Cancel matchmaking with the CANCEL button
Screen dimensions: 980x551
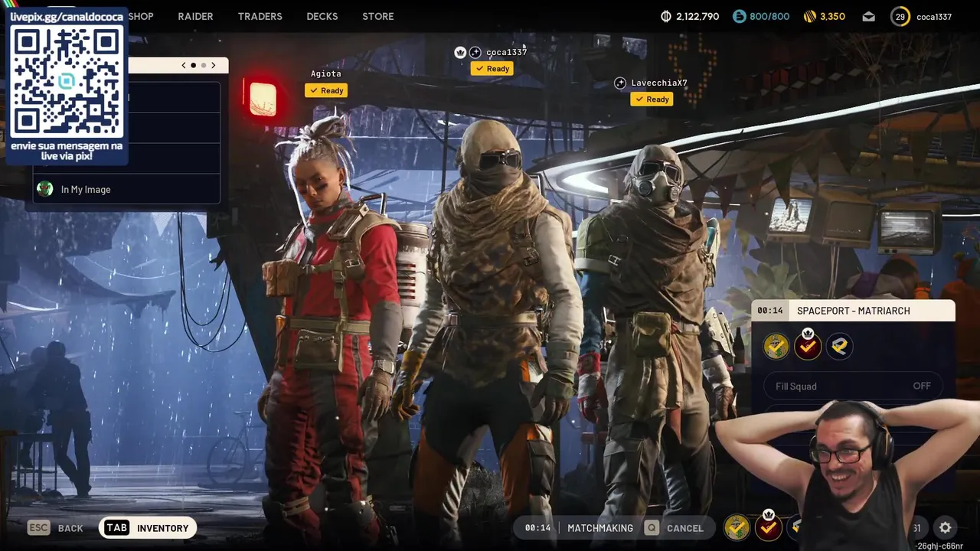[684, 528]
